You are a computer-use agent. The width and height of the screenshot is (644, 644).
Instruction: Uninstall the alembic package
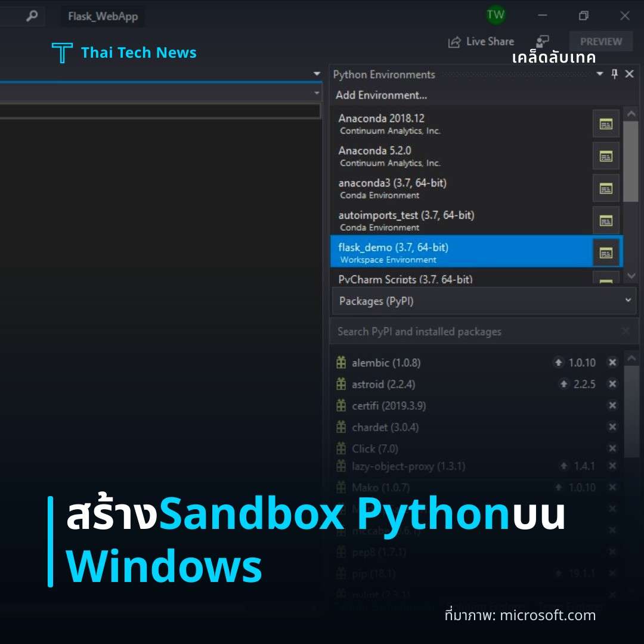[612, 363]
